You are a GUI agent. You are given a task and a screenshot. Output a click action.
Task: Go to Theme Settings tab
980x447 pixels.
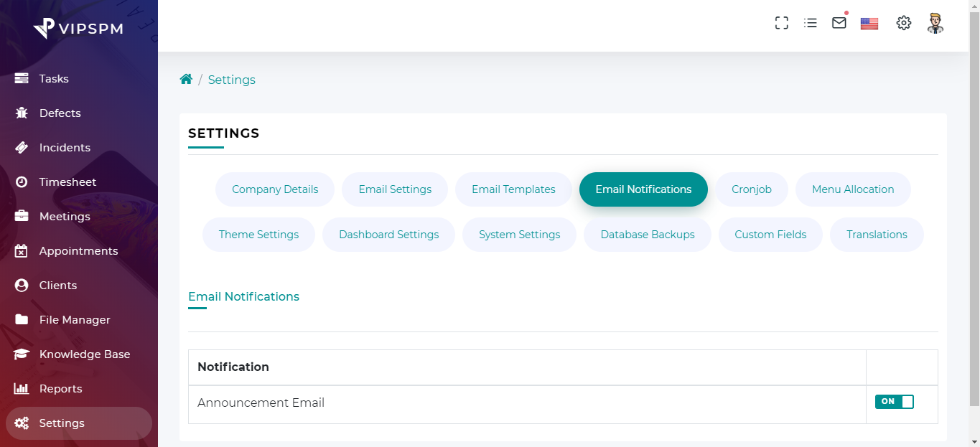(258, 235)
